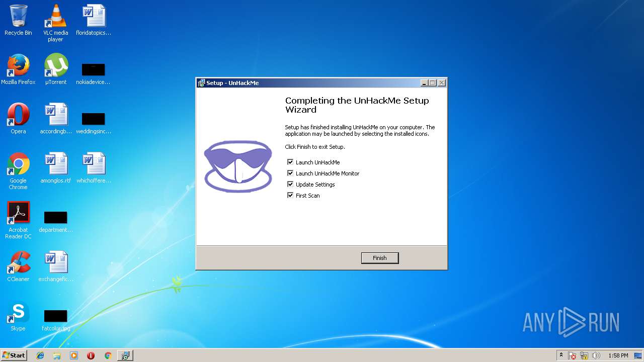The image size is (644, 362).
Task: Maximize the UnHackMe Setup window
Action: tap(433, 83)
